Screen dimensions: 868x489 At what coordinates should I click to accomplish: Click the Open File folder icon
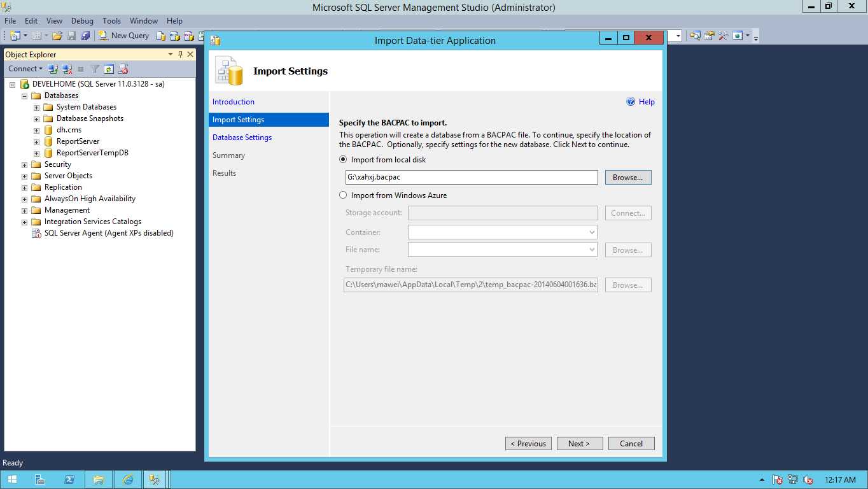(57, 36)
